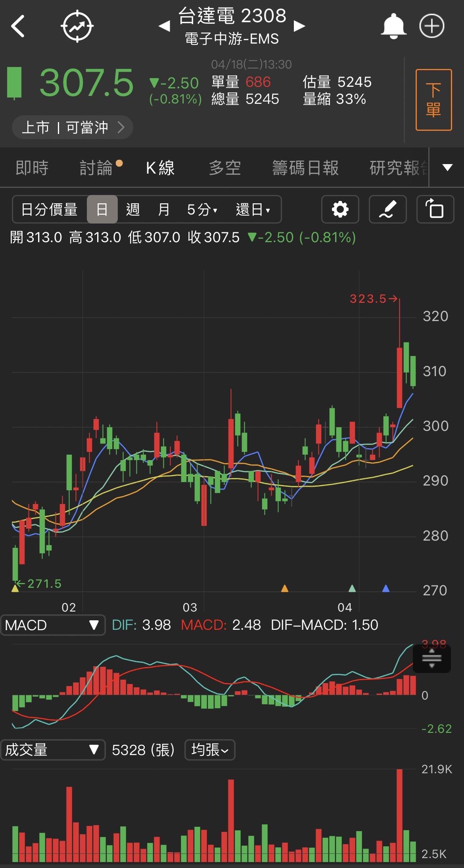The width and height of the screenshot is (464, 868).
Task: Open the 成交量 indicator dropdown
Action: point(52,750)
